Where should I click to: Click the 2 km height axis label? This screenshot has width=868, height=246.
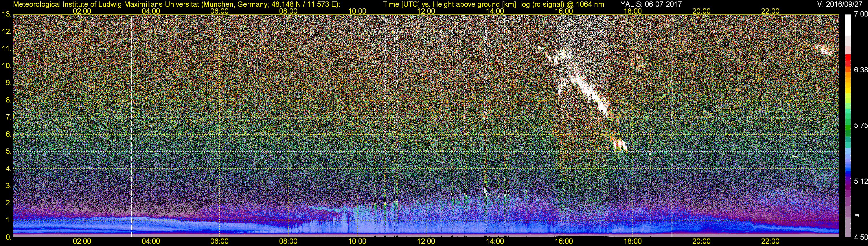[x=8, y=203]
